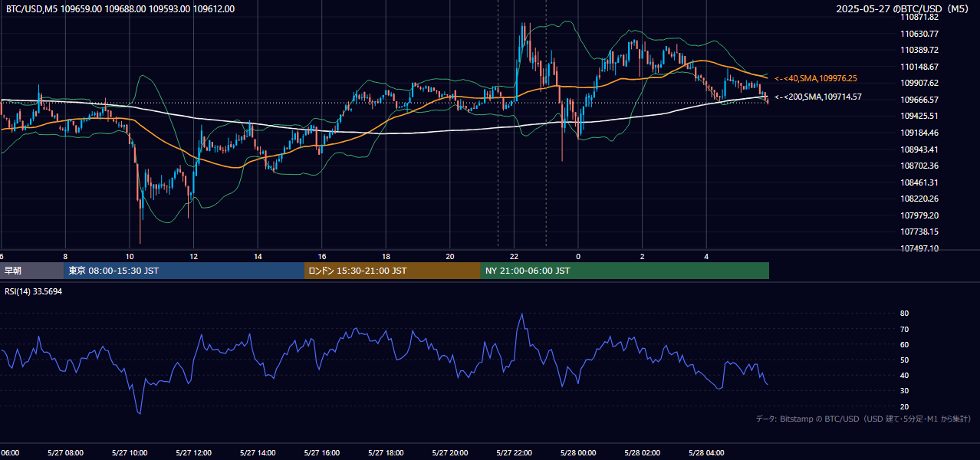
Task: Click price axis label 108461.31
Action: tap(920, 182)
